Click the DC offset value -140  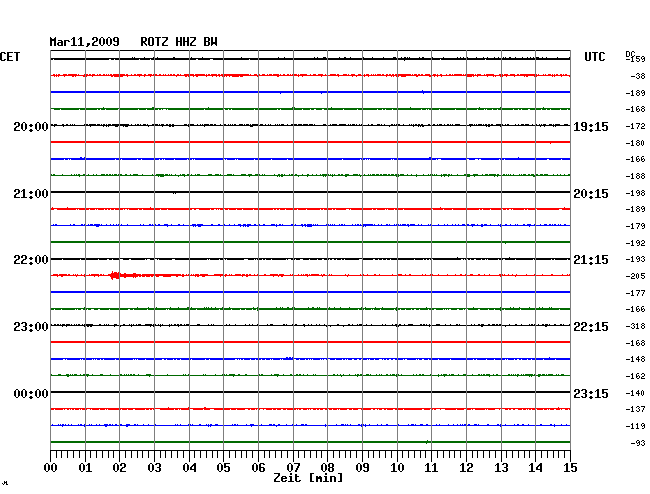coord(635,393)
